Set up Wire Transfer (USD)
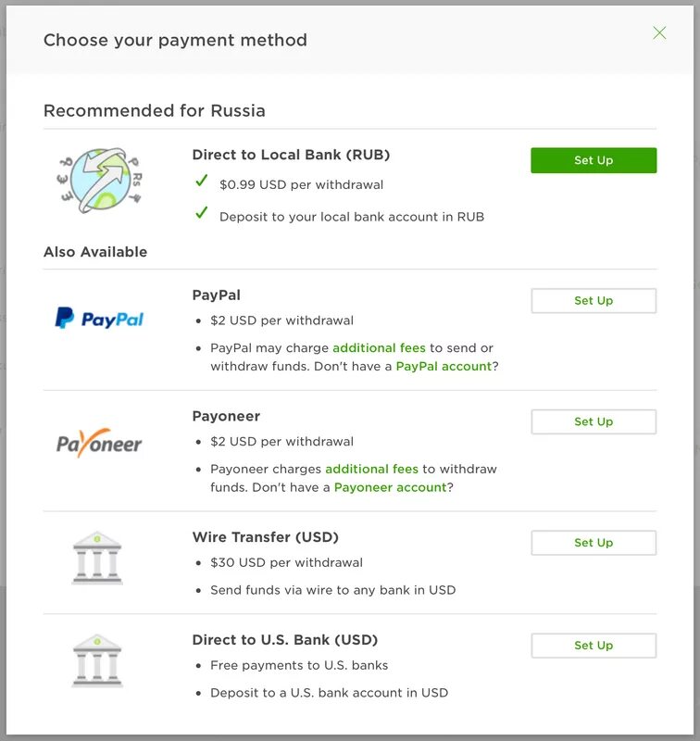Image resolution: width=700 pixels, height=741 pixels. (593, 543)
